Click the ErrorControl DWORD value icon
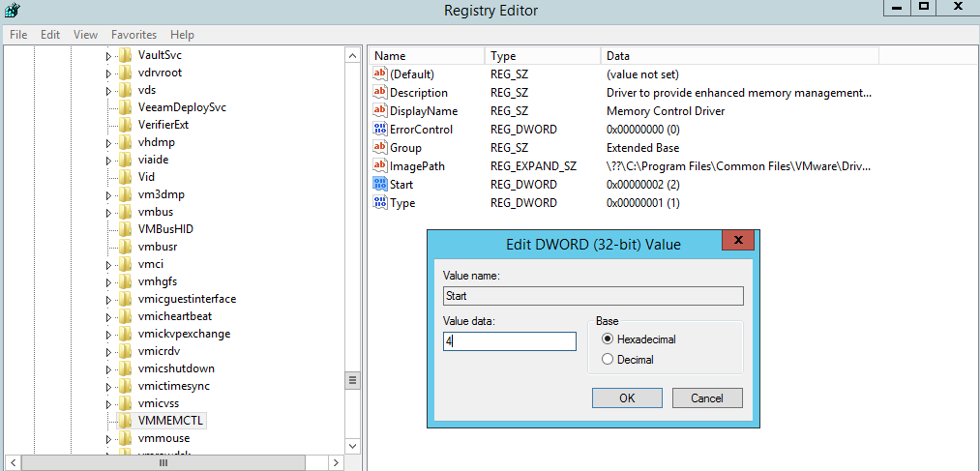Image resolution: width=980 pixels, height=471 pixels. tap(380, 130)
